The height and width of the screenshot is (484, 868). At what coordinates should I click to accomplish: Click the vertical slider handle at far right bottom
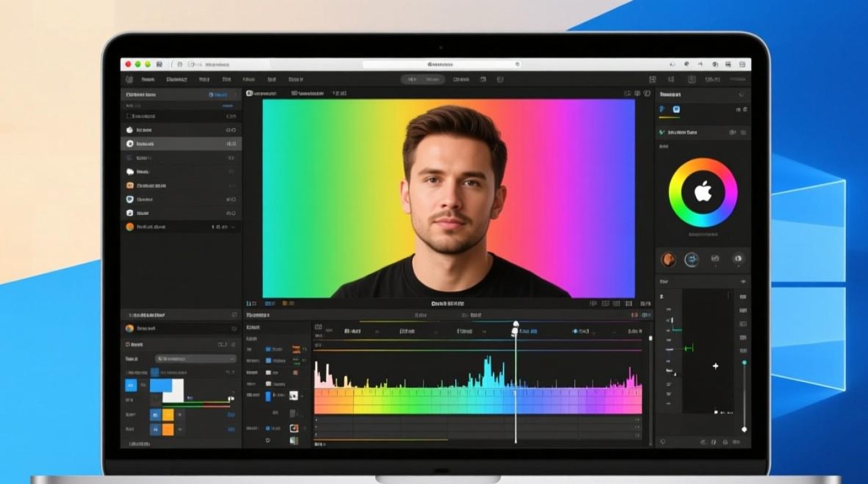(x=744, y=429)
